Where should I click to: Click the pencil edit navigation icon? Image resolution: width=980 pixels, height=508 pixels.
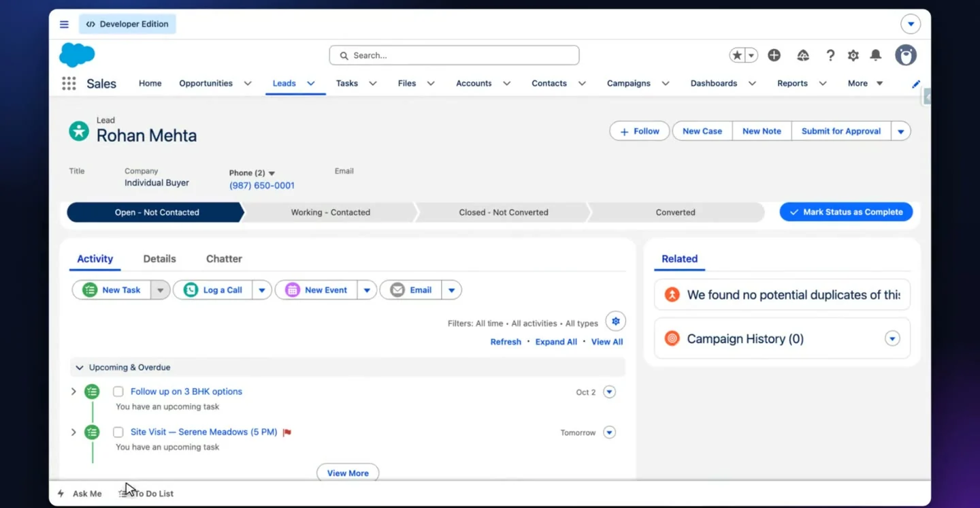click(916, 84)
